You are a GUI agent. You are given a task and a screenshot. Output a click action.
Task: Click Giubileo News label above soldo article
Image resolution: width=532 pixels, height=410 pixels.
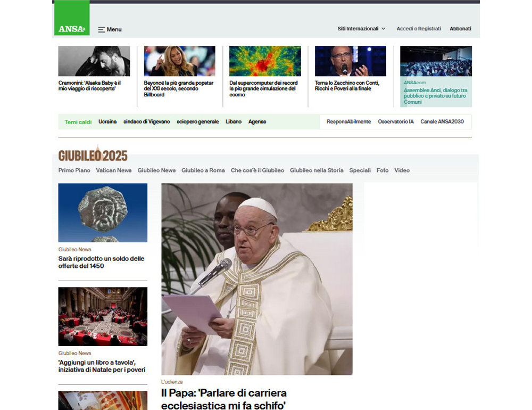click(x=74, y=249)
